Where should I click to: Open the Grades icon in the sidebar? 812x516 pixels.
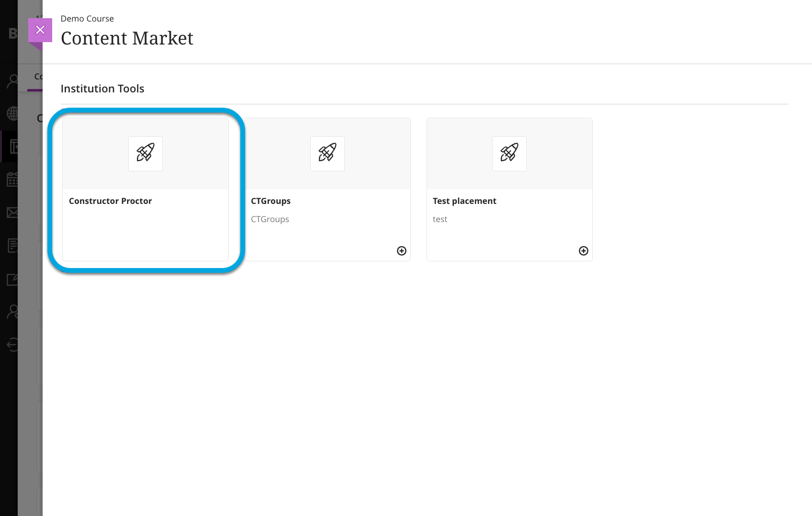pos(13,246)
